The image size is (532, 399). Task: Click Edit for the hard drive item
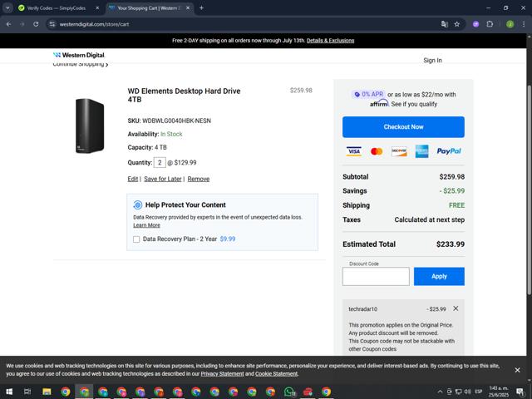click(133, 179)
